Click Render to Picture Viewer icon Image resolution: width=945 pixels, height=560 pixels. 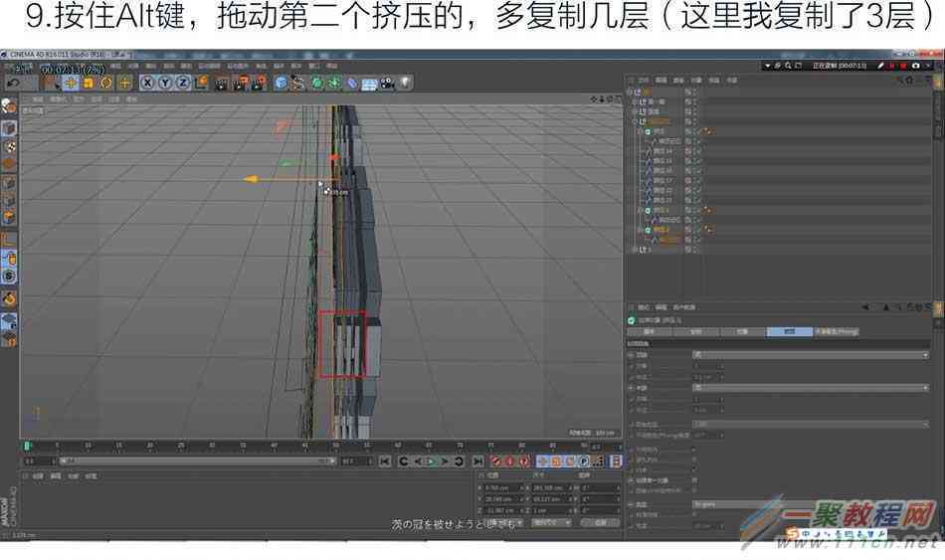tap(241, 84)
